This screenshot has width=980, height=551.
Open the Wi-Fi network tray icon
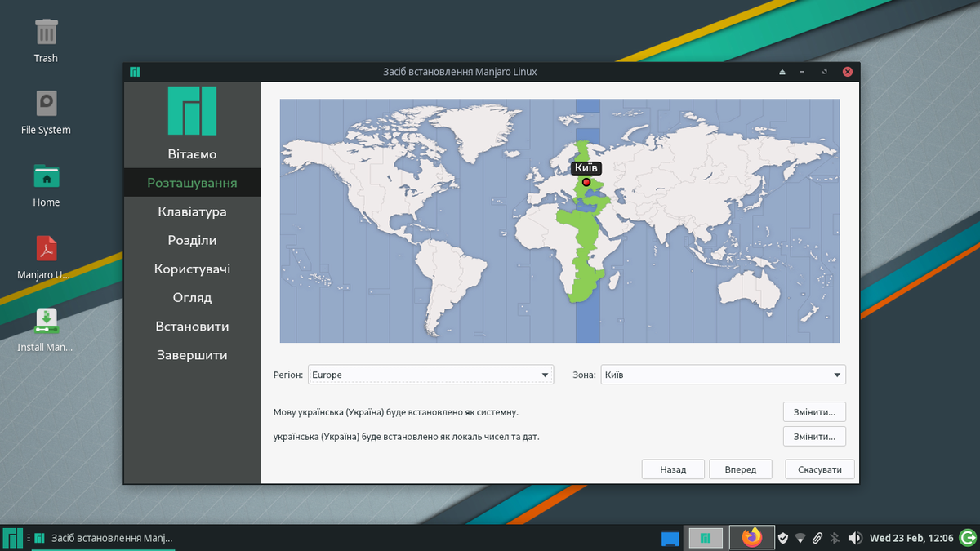tap(800, 538)
